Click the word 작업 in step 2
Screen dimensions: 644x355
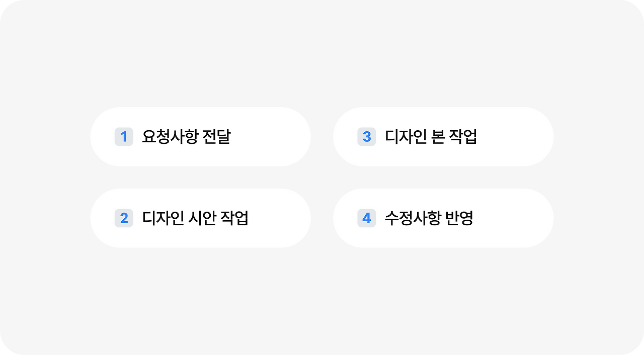(235, 218)
